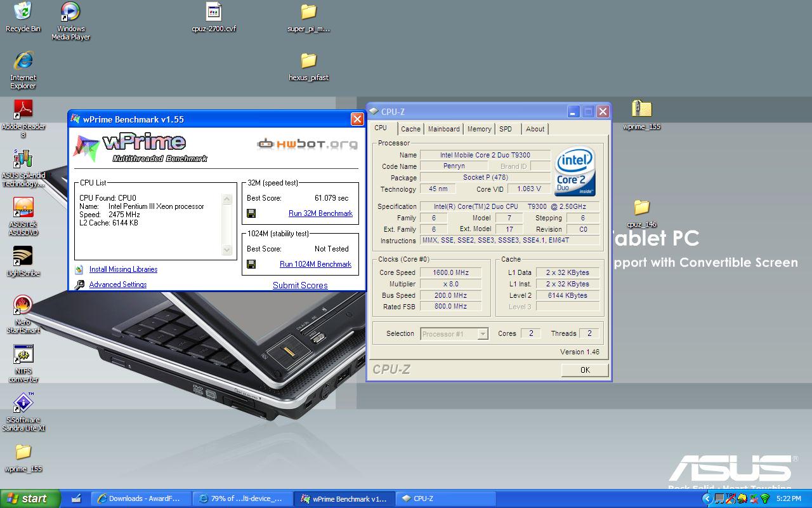Click the Show Desktop quick launch icon
812x508 pixels.
coord(76,498)
